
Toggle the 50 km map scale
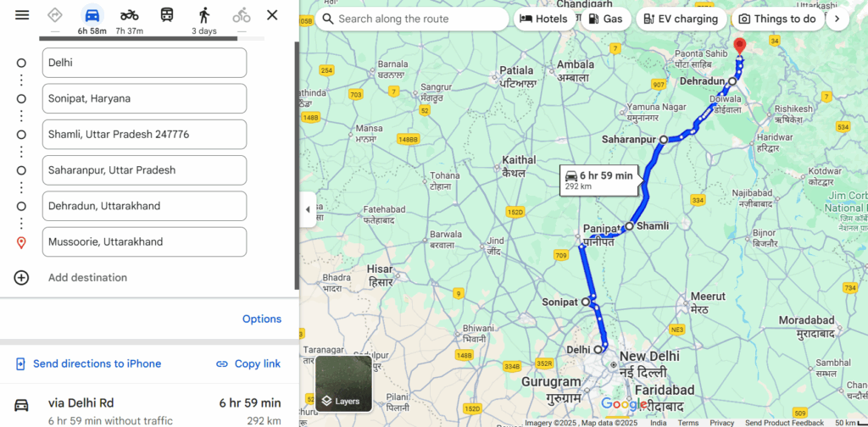(x=850, y=423)
